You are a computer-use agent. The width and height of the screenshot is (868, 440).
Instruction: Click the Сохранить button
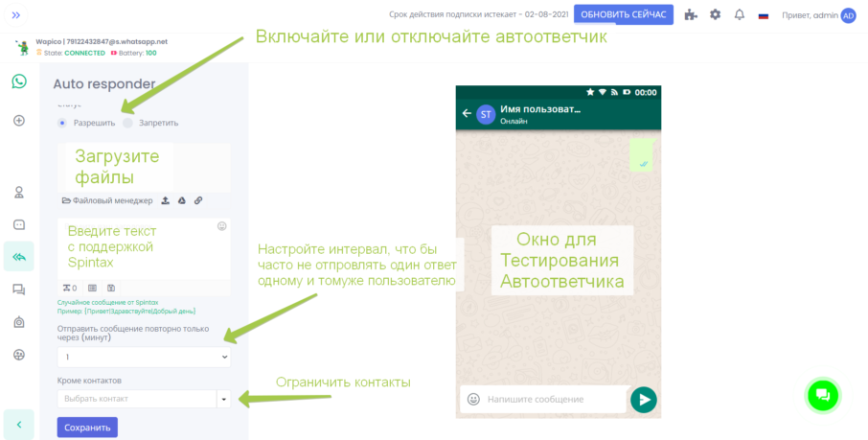pyautogui.click(x=87, y=428)
